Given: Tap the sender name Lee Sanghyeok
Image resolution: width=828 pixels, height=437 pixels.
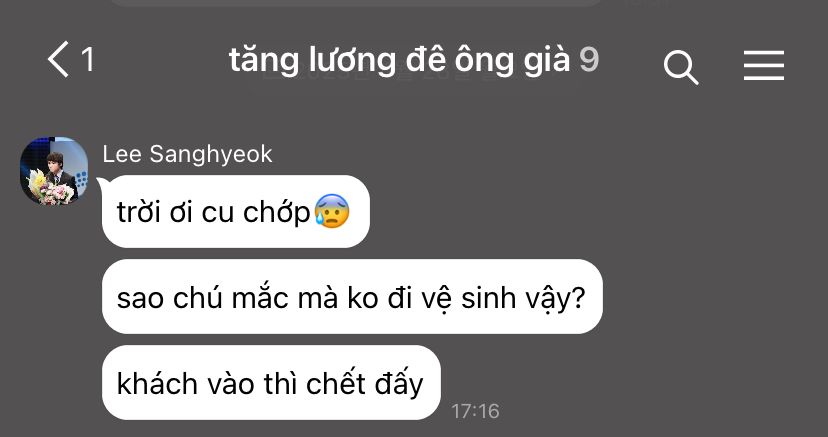Looking at the screenshot, I should (x=187, y=154).
